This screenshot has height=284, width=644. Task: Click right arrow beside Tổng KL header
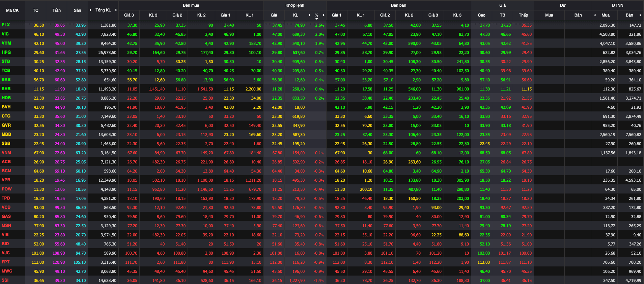pos(116,10)
